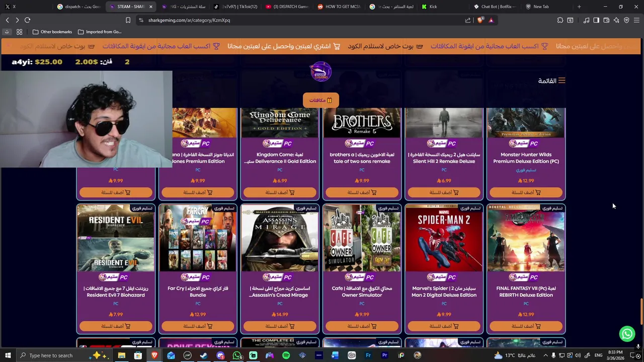Open the WhatsApp chat floating button

coord(627,333)
